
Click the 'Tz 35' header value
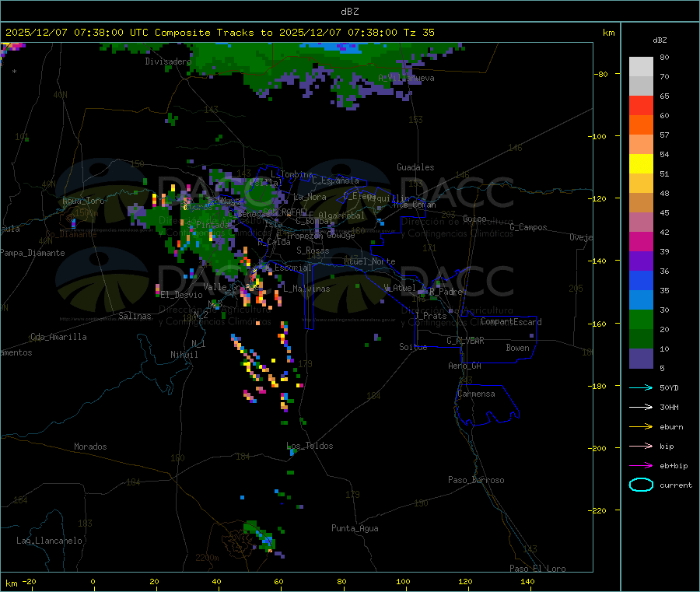click(x=418, y=33)
